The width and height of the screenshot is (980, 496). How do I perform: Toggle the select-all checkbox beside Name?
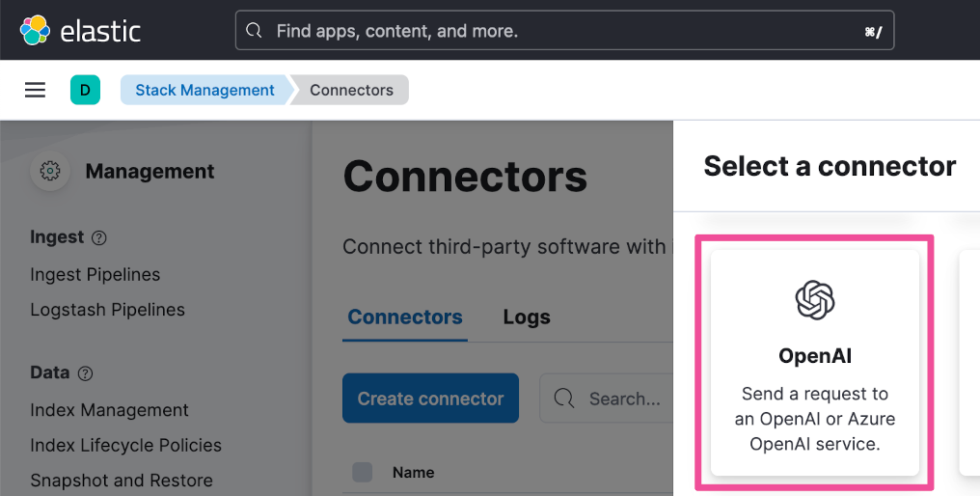(x=362, y=472)
